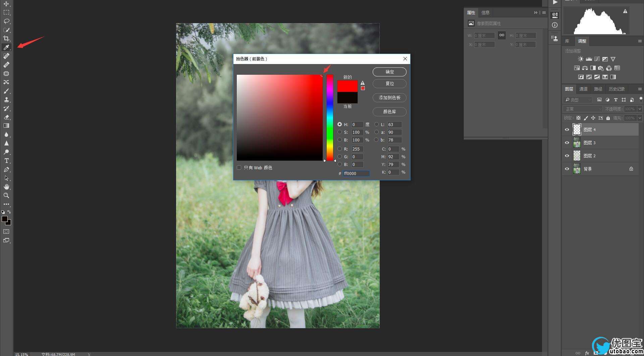Image resolution: width=644 pixels, height=356 pixels.
Task: Select the Rectangular Marquee tool
Action: coord(6,12)
